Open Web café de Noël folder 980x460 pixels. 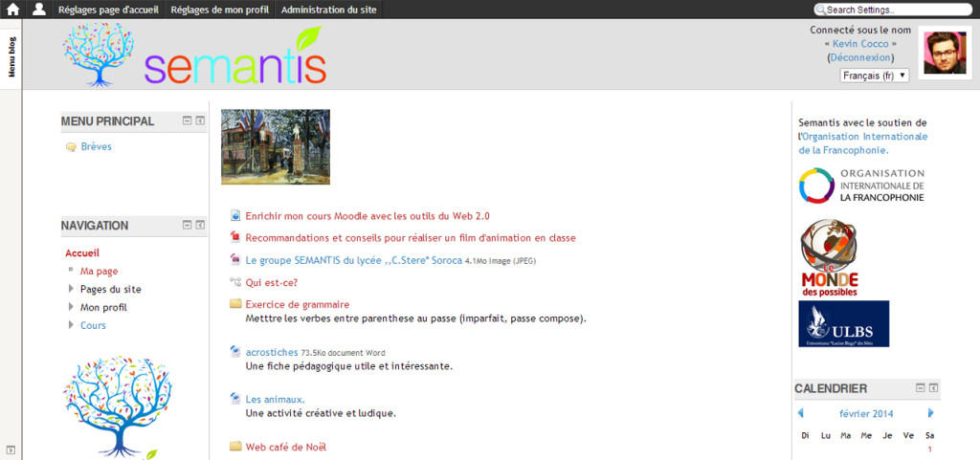tap(285, 447)
